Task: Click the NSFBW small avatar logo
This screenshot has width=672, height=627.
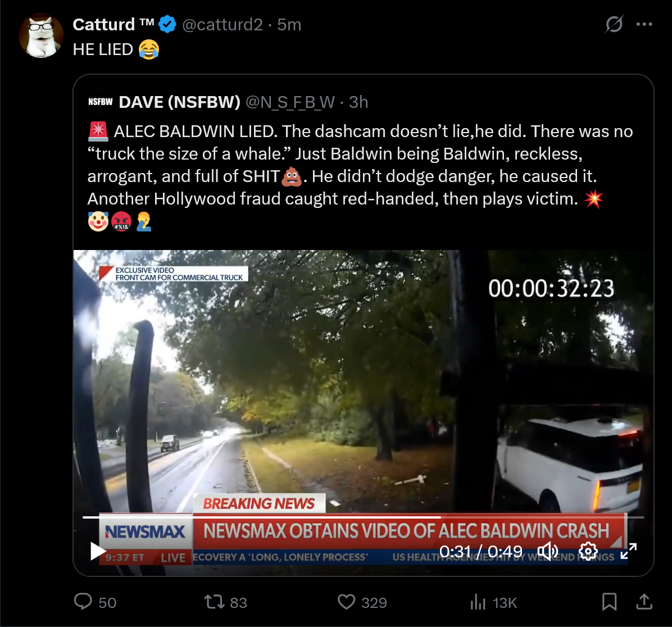Action: click(100, 102)
